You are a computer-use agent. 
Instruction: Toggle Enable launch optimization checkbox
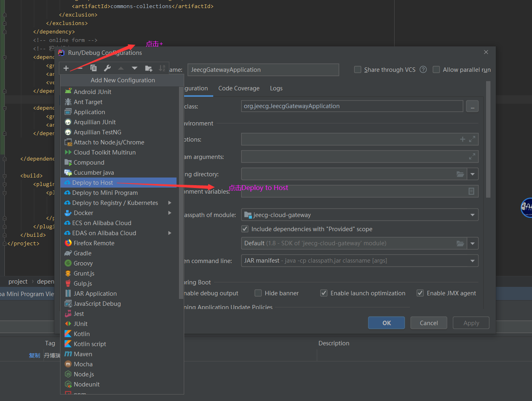tap(324, 293)
